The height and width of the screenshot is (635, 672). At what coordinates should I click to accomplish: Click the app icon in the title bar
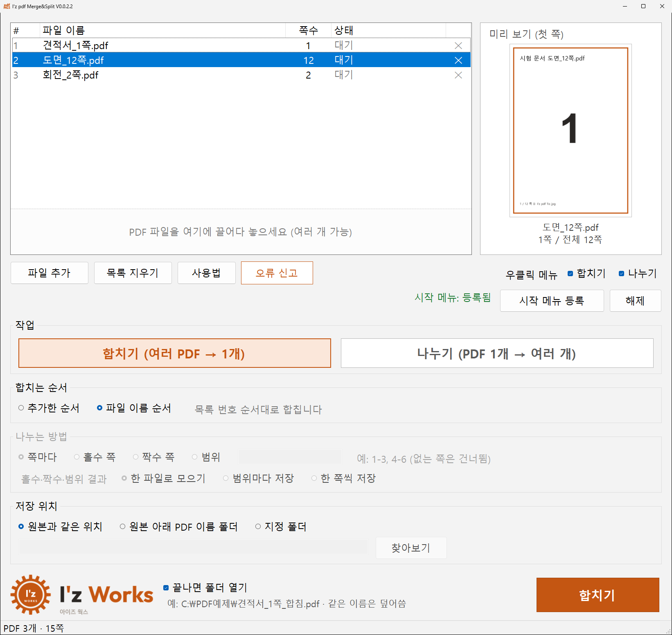(7, 6)
